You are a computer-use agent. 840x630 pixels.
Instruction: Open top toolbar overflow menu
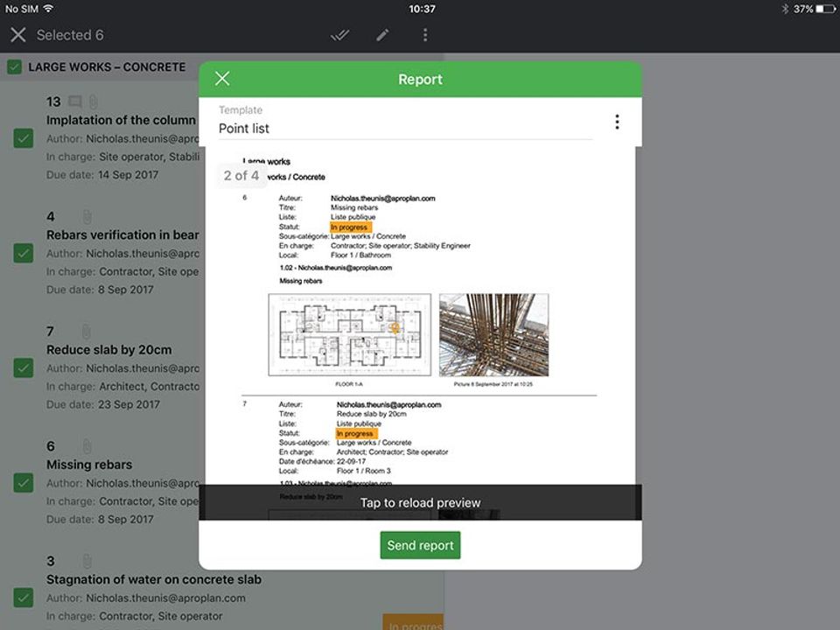[x=425, y=35]
